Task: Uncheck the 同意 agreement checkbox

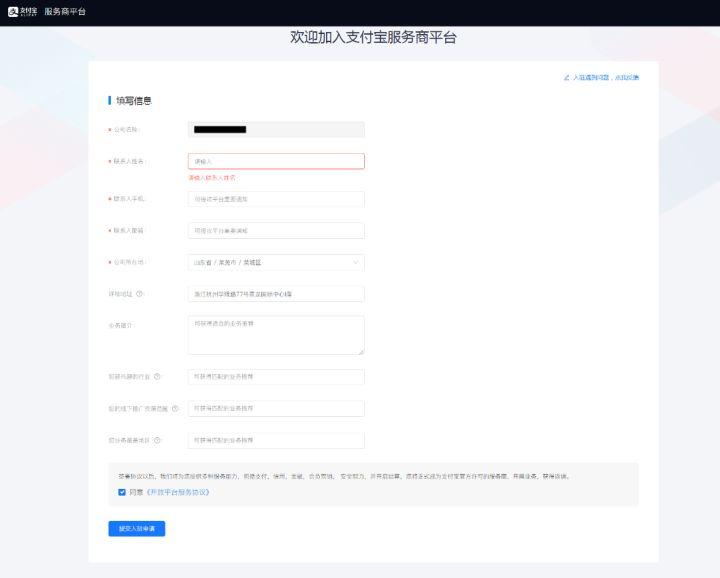Action: pos(122,492)
